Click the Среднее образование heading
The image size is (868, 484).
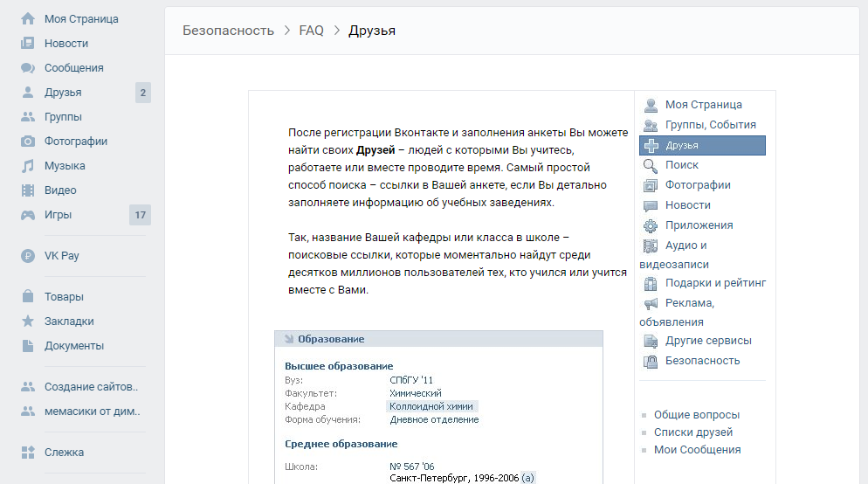pyautogui.click(x=341, y=444)
